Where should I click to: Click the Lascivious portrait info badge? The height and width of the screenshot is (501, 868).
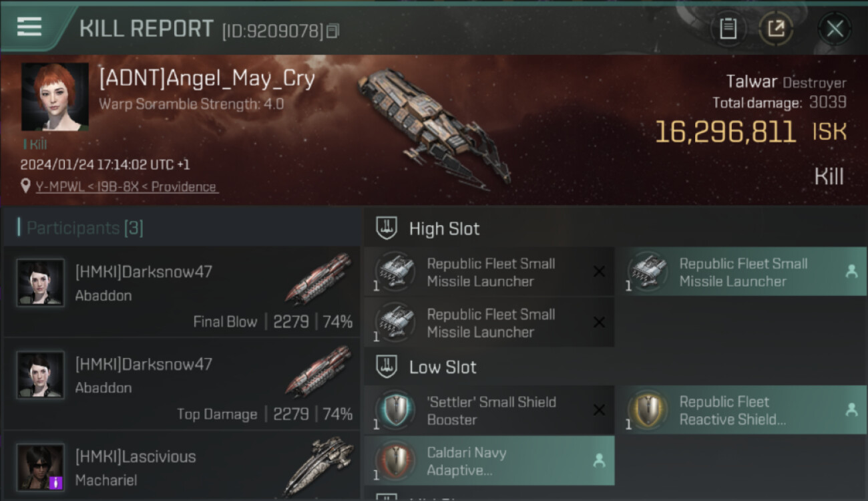click(56, 482)
